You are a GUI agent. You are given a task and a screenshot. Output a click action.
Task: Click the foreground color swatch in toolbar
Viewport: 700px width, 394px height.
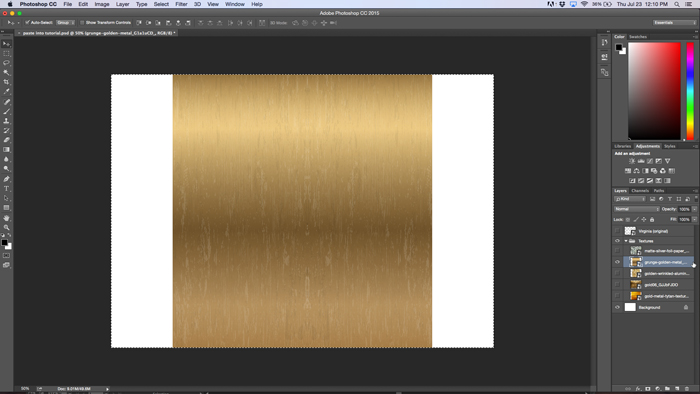coord(4,243)
